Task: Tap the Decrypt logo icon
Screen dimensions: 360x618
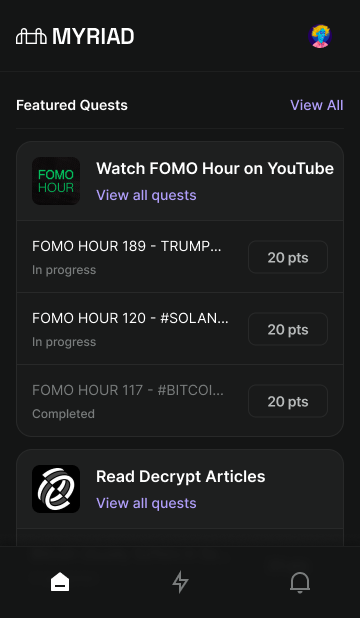Action: tap(56, 489)
